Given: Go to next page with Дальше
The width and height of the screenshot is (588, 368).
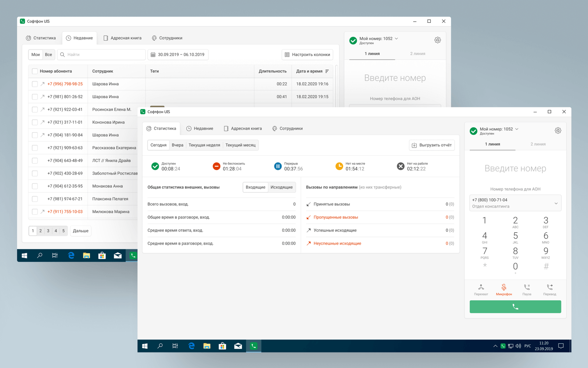Looking at the screenshot, I should pyautogui.click(x=80, y=231).
